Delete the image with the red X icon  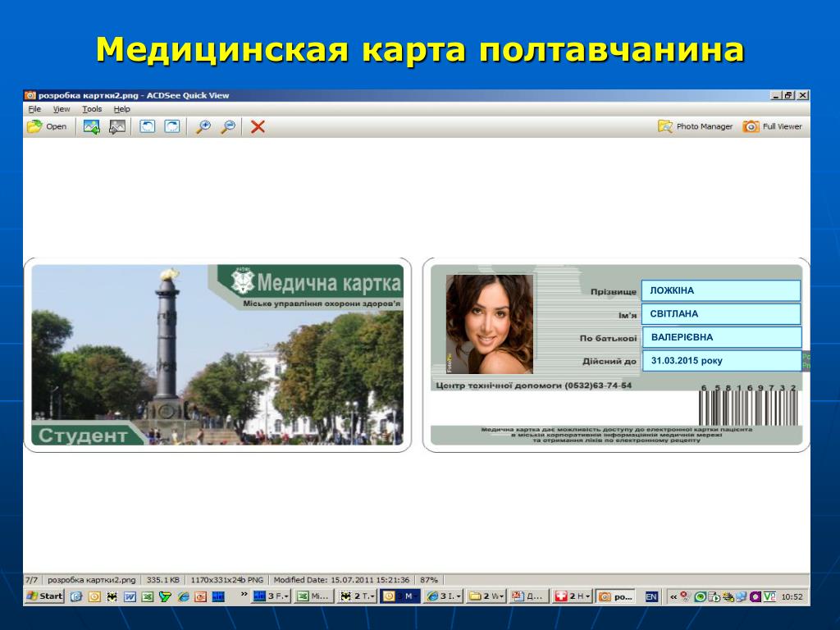click(x=258, y=126)
